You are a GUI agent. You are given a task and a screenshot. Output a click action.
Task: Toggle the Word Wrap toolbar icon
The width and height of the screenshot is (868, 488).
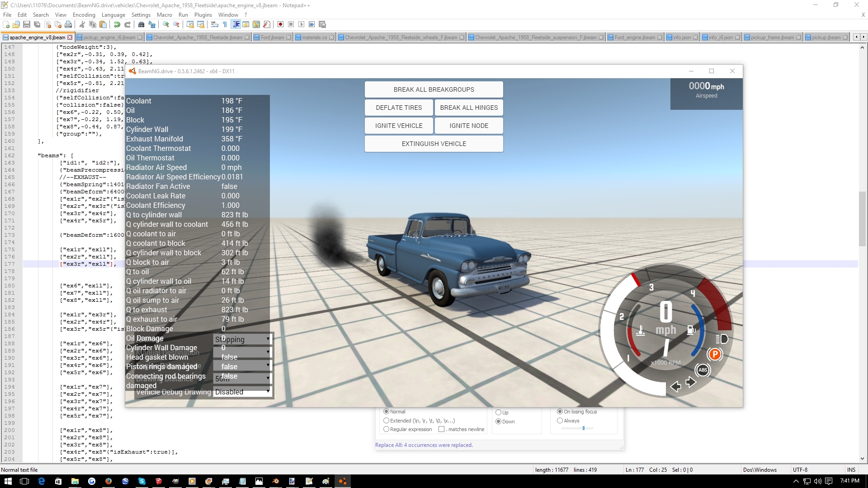click(x=215, y=24)
